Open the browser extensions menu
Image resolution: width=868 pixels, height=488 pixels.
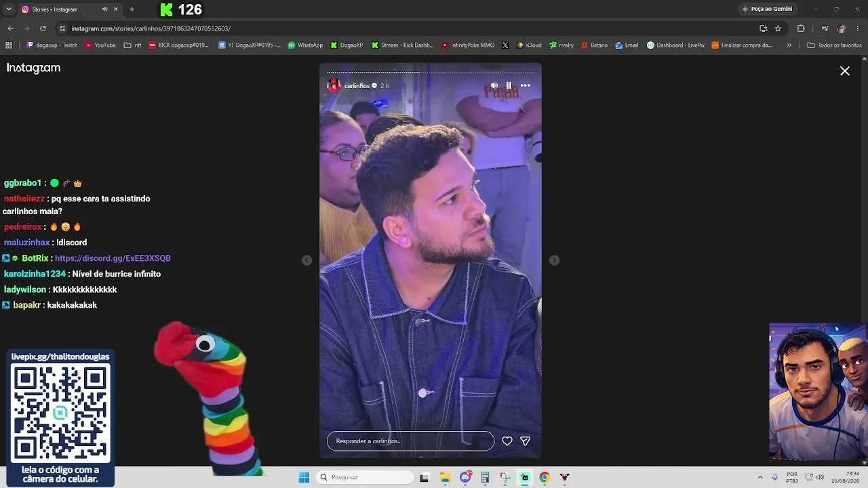click(x=801, y=28)
